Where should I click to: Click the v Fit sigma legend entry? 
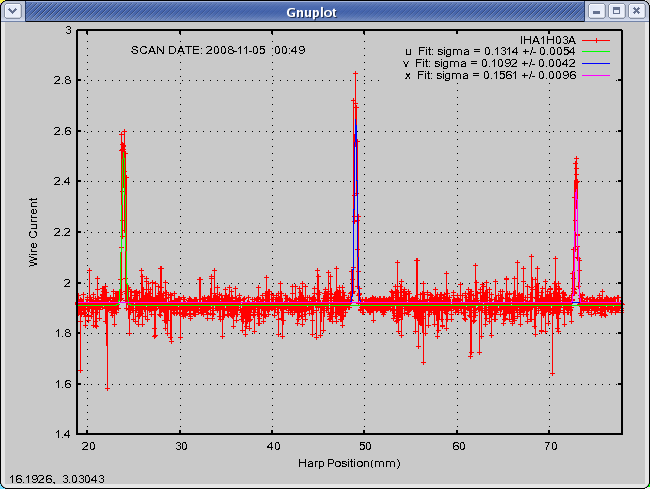[x=489, y=63]
